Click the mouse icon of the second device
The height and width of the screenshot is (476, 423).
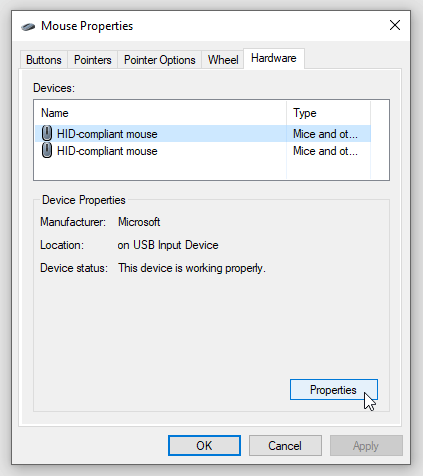(x=47, y=150)
